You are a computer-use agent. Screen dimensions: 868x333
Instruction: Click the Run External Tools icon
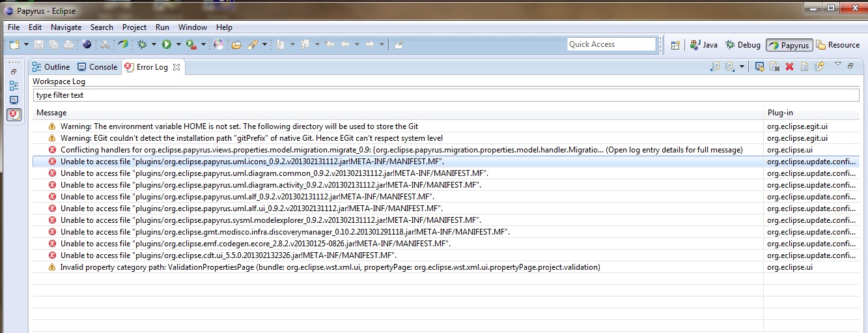[x=191, y=44]
